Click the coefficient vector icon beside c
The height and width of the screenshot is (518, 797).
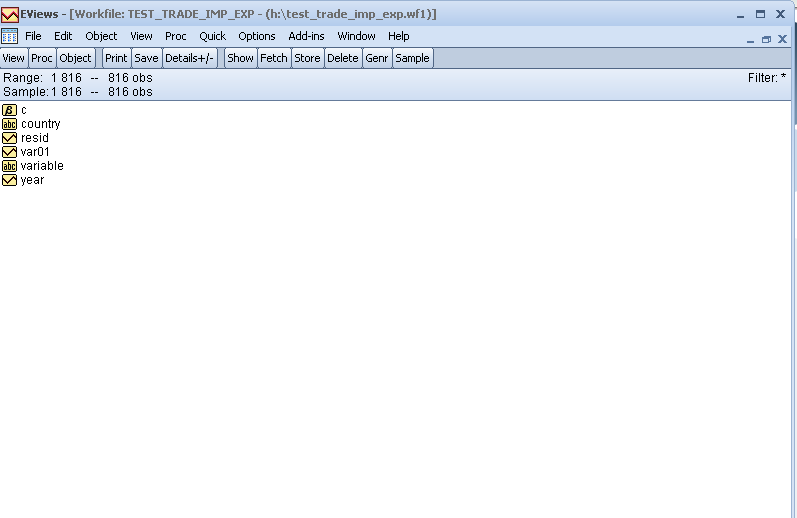pos(9,110)
